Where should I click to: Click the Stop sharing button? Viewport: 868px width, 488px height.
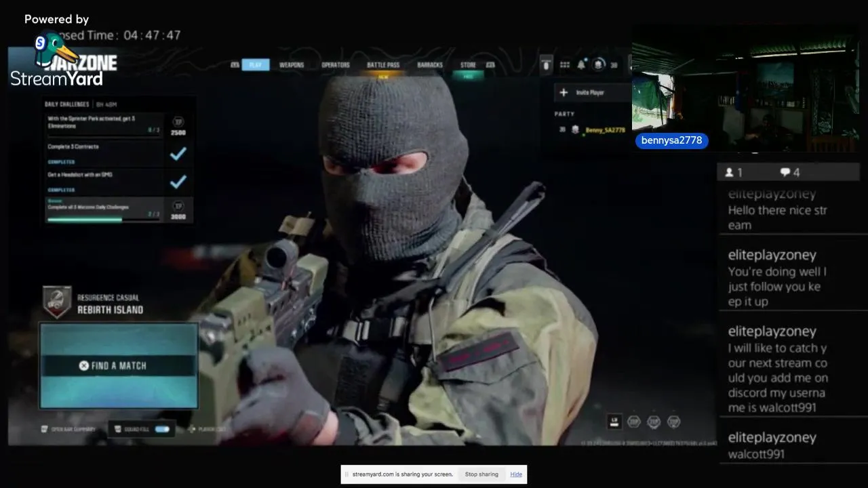point(481,474)
